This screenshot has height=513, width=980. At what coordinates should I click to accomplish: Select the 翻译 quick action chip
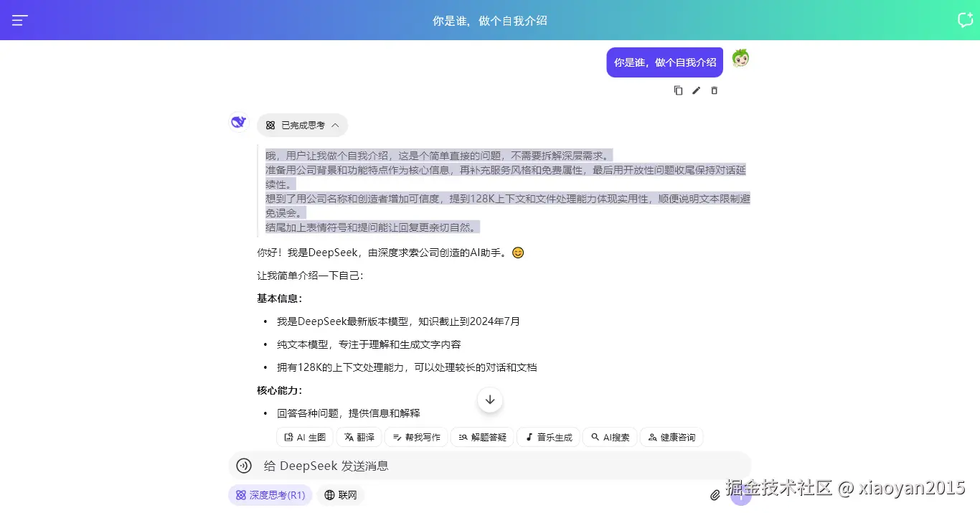tap(359, 437)
